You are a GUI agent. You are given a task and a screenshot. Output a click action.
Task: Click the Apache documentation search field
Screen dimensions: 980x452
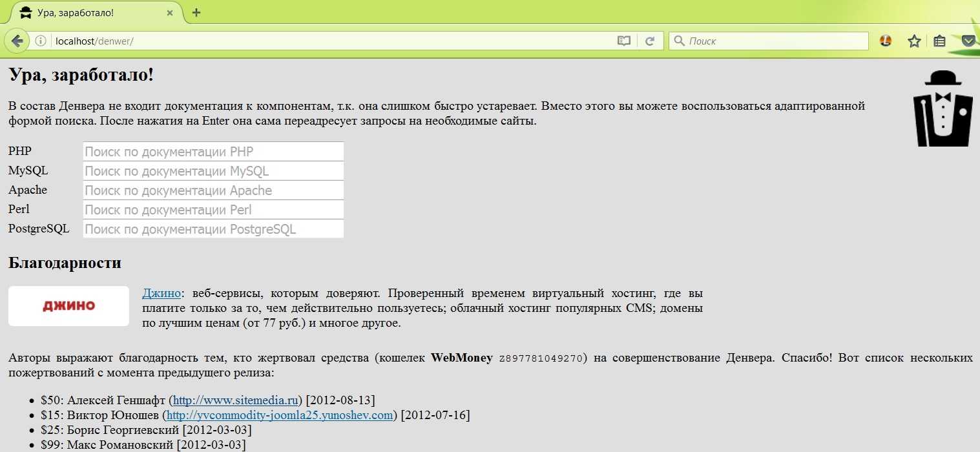click(x=213, y=190)
